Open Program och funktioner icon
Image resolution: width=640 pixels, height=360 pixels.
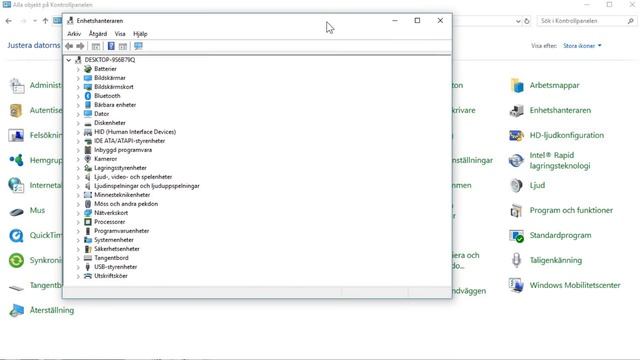click(517, 210)
